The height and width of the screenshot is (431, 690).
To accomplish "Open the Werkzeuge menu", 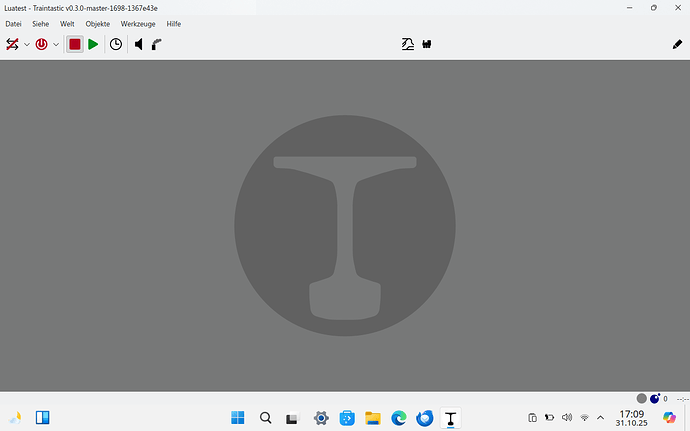I will 138,23.
